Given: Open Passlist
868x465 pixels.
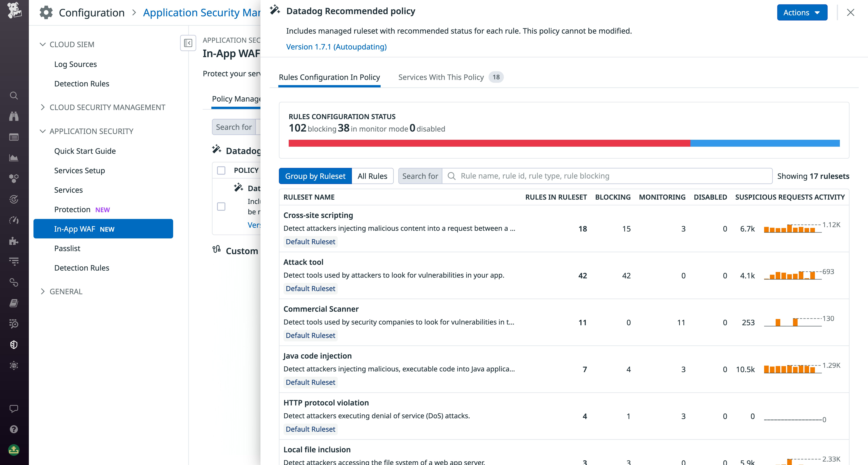Looking at the screenshot, I should [67, 248].
